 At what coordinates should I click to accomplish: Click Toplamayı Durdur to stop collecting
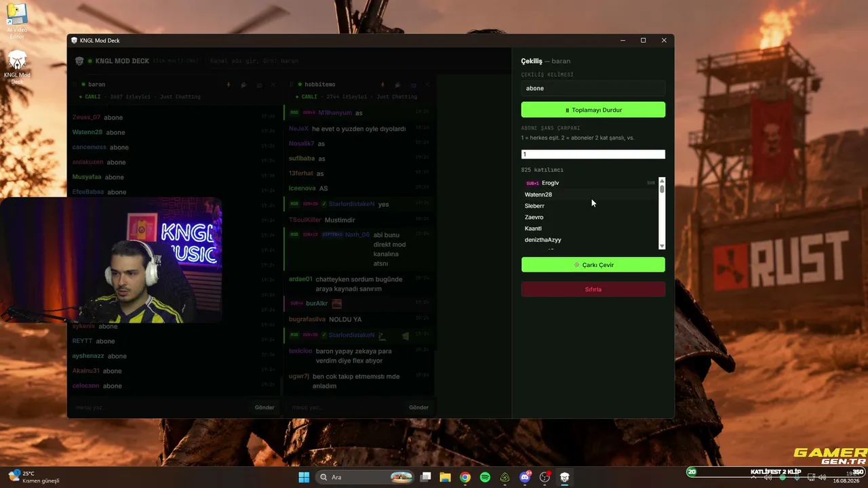pos(593,110)
